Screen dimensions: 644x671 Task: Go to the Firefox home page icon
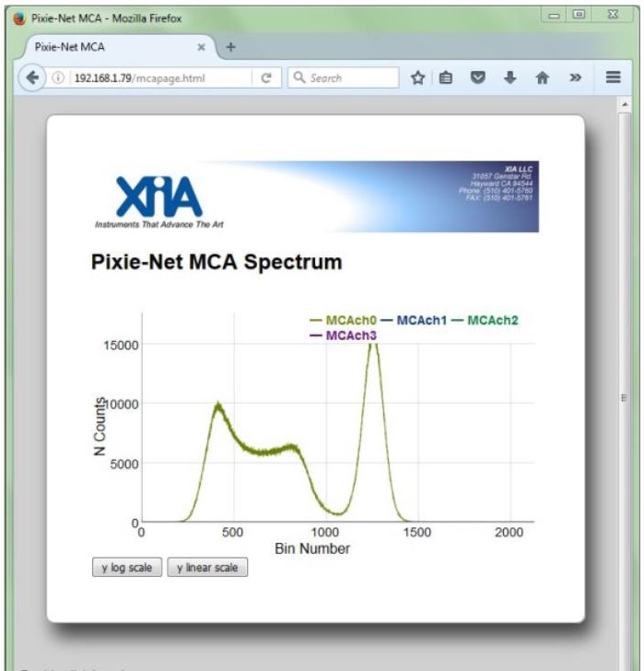[543, 77]
